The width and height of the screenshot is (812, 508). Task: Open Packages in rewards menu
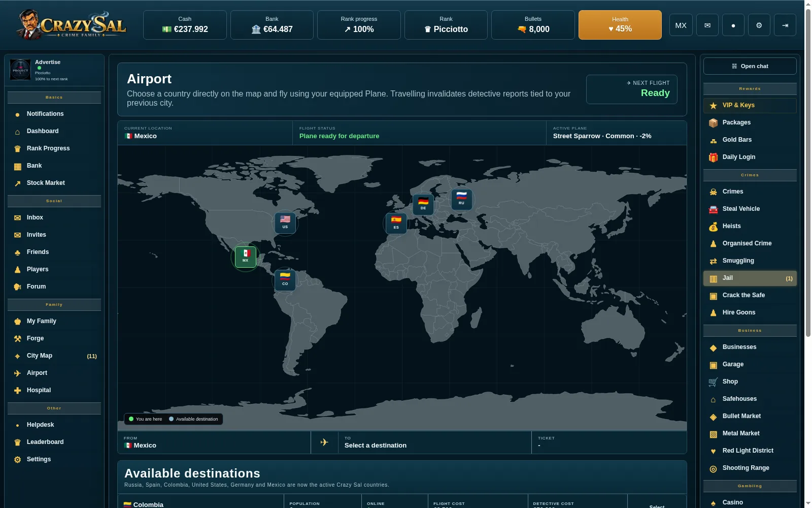point(750,122)
